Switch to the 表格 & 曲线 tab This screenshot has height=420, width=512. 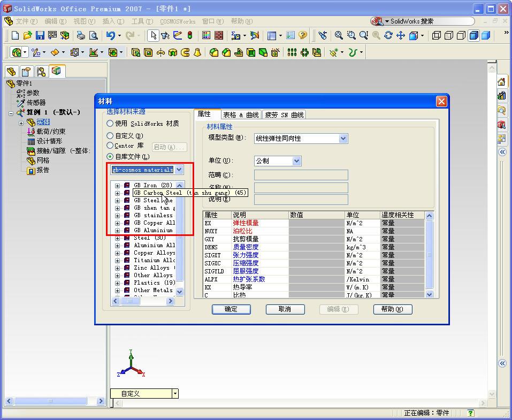(241, 114)
